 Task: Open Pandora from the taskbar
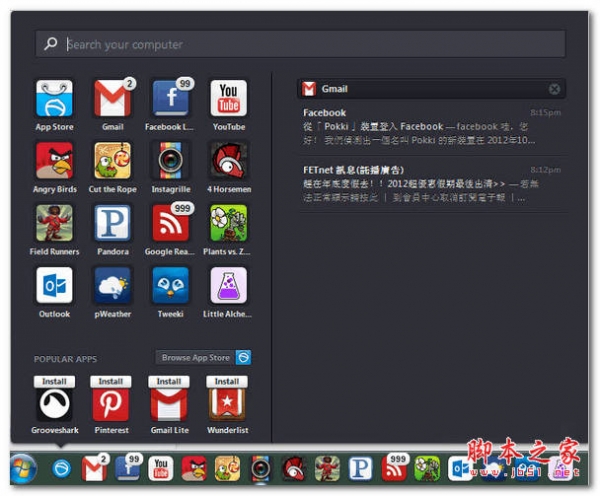tap(360, 469)
